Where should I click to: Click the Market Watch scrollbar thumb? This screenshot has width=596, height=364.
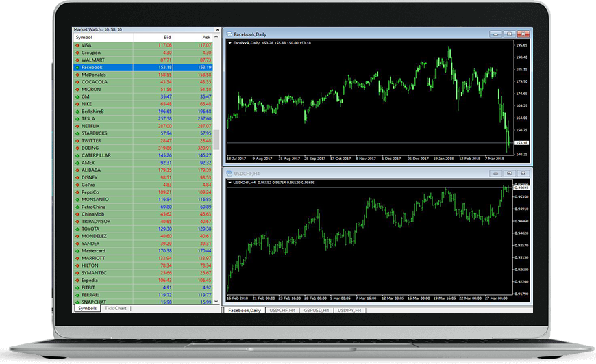click(216, 140)
